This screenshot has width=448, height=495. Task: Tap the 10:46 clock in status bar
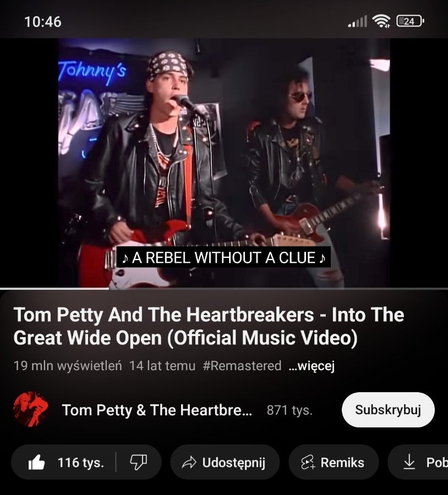point(42,22)
